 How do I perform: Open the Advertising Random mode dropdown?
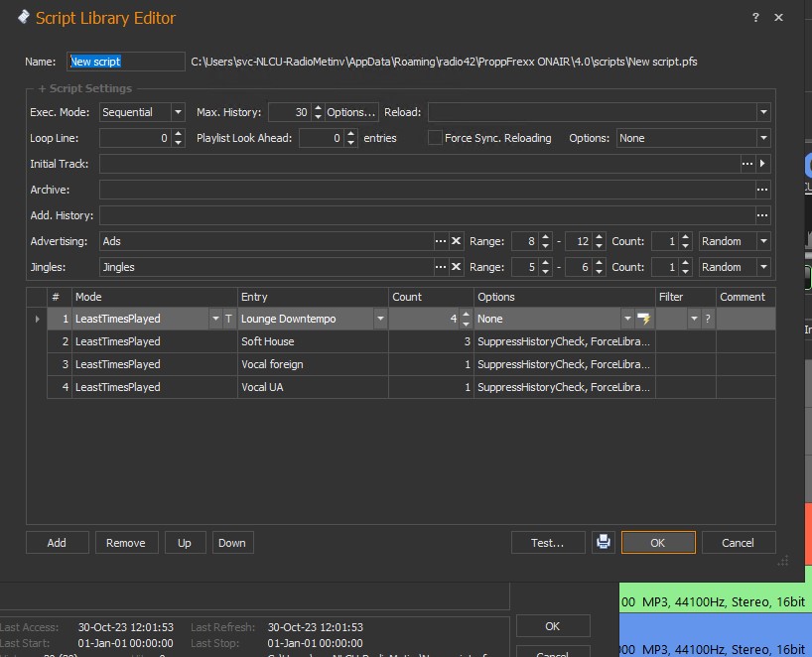(762, 241)
